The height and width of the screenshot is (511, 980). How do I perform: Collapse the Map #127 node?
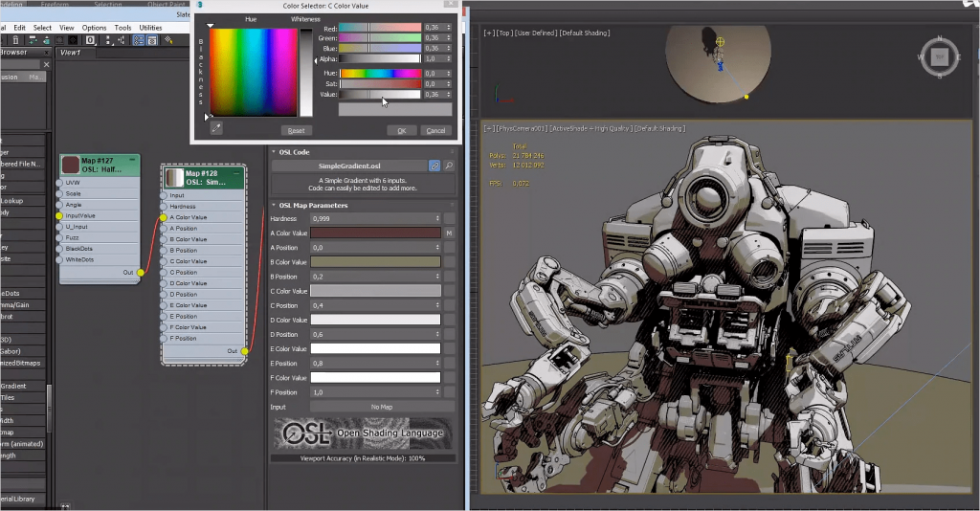point(134,159)
